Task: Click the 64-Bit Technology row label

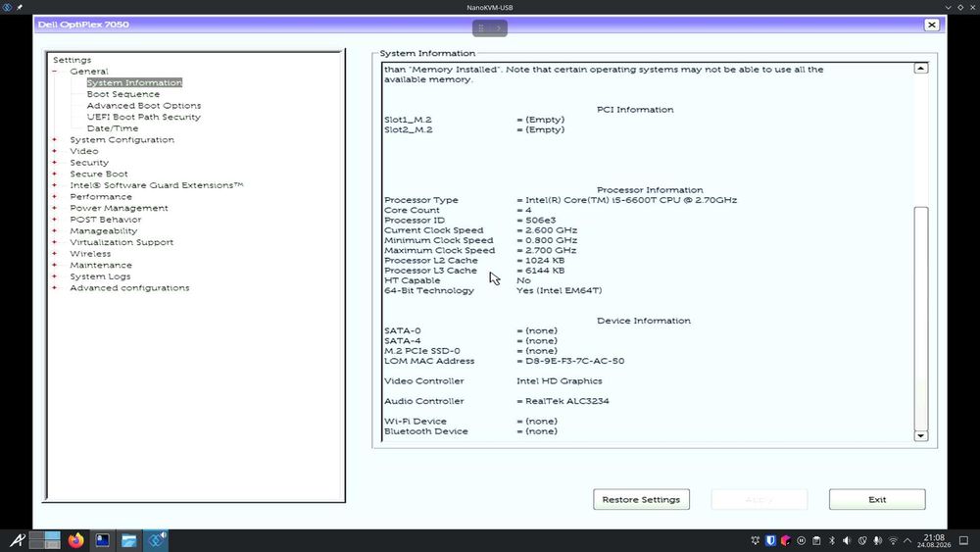Action: [429, 290]
